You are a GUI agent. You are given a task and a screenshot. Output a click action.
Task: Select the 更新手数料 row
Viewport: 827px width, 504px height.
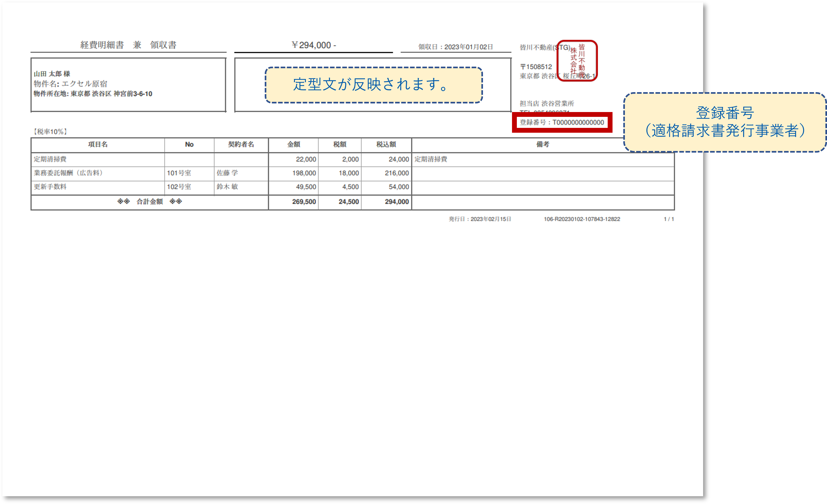click(x=50, y=187)
